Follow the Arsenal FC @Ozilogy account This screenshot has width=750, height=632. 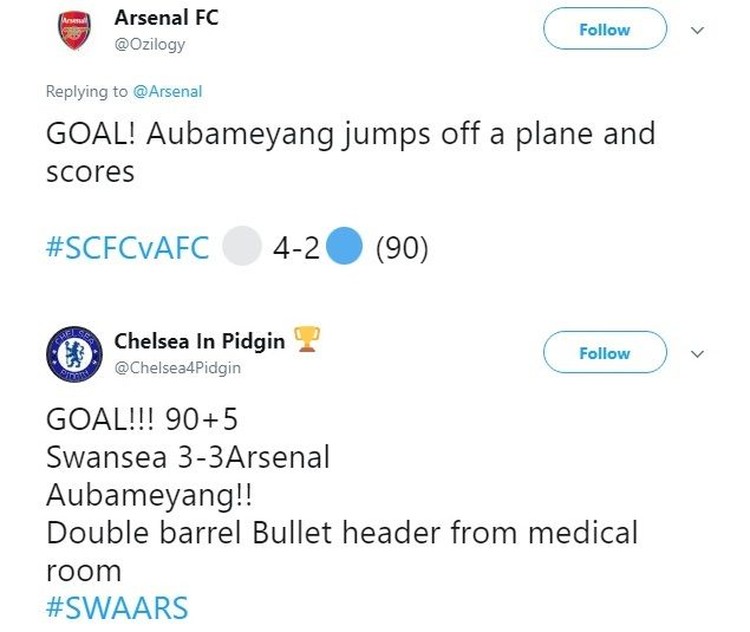point(604,30)
